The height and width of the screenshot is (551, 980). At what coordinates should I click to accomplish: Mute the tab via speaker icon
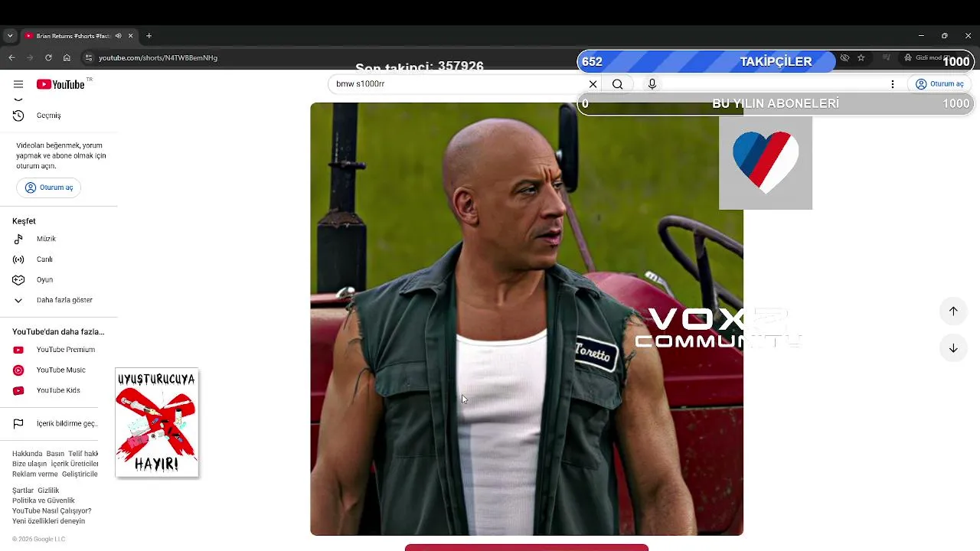(x=118, y=36)
